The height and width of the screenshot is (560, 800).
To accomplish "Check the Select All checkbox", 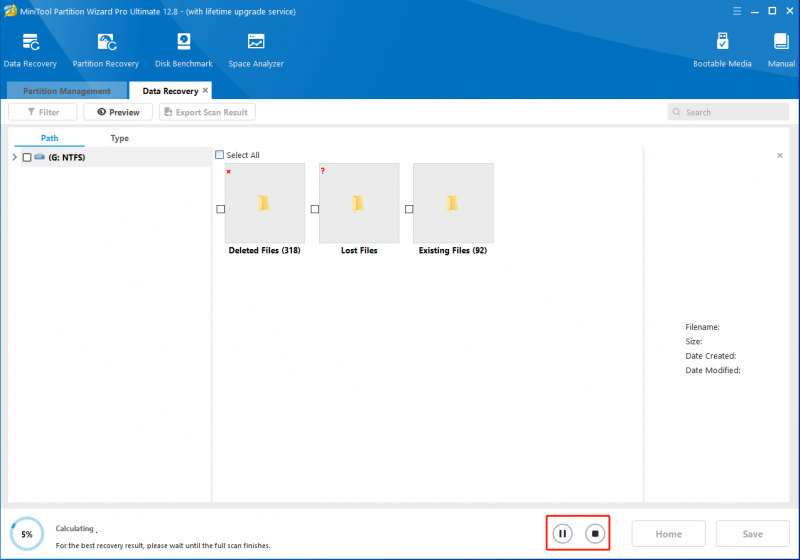I will tap(219, 155).
